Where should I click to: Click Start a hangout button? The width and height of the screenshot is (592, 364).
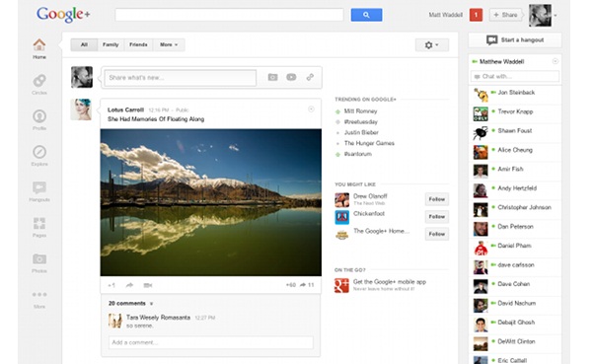tap(515, 40)
